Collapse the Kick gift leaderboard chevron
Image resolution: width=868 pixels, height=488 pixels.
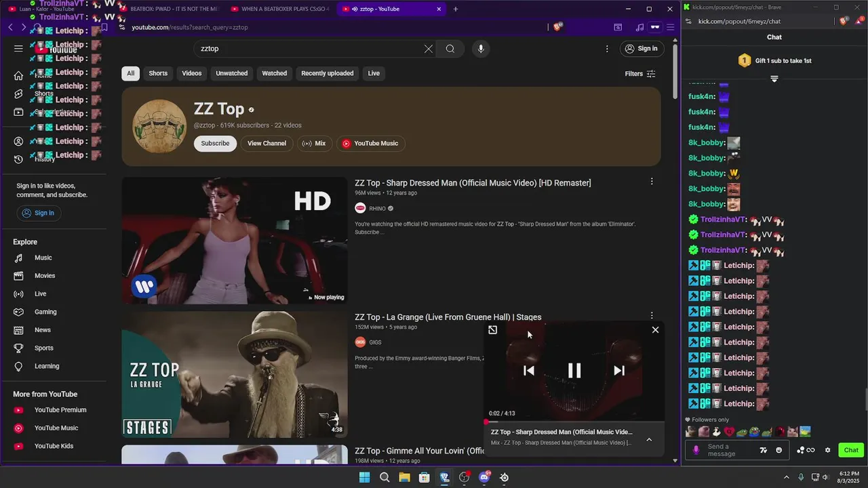click(x=774, y=79)
